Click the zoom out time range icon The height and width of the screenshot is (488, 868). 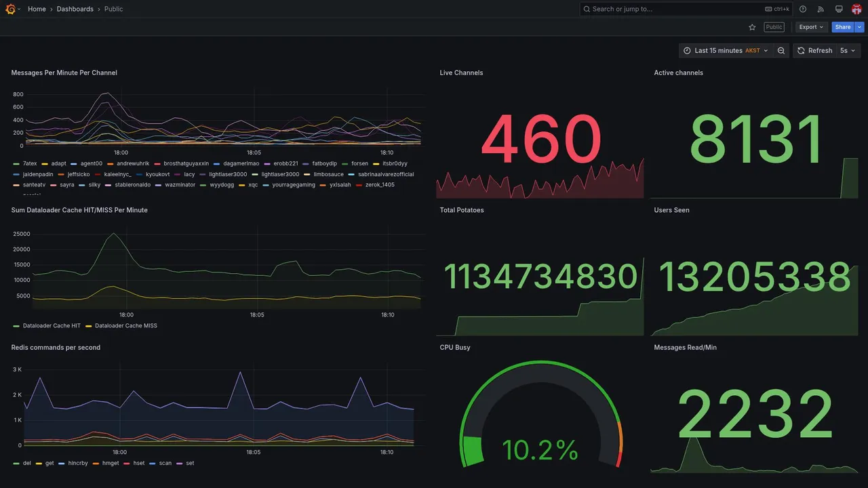click(x=781, y=51)
